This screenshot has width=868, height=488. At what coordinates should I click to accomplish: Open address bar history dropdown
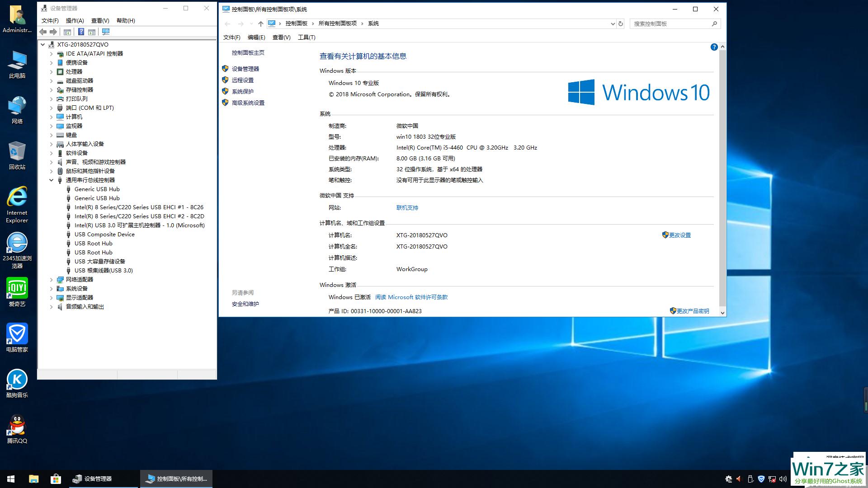click(613, 23)
